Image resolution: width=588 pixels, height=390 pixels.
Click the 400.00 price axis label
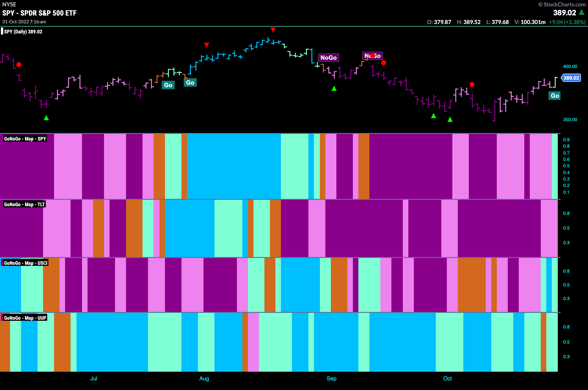(x=570, y=66)
